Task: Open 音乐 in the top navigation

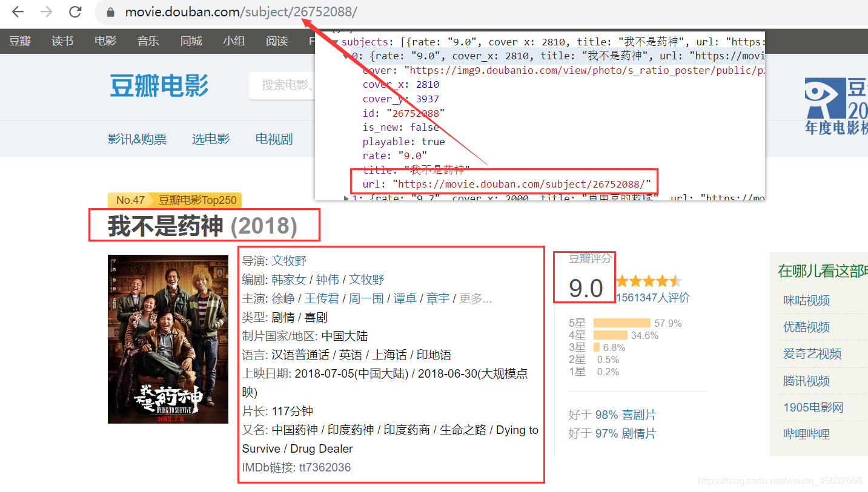Action: tap(148, 41)
